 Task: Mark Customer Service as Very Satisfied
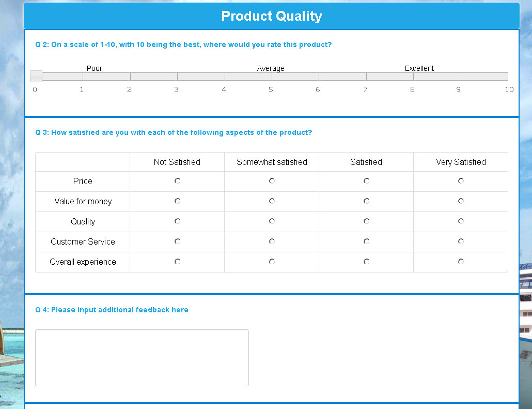(x=461, y=241)
